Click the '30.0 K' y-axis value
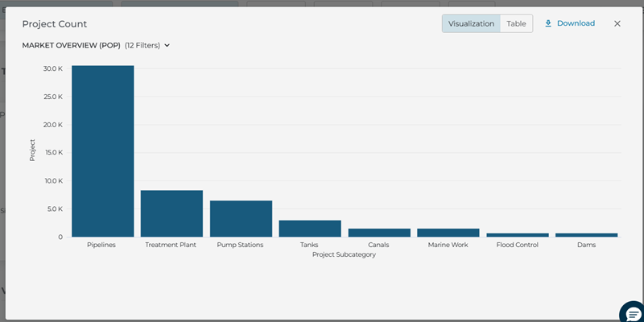The height and width of the screenshot is (322, 644). (x=53, y=68)
